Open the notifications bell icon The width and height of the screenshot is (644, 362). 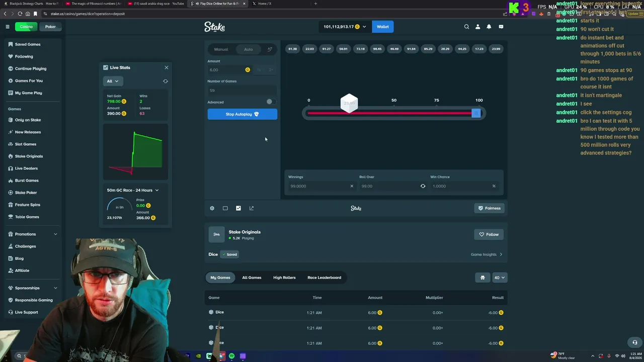489,27
